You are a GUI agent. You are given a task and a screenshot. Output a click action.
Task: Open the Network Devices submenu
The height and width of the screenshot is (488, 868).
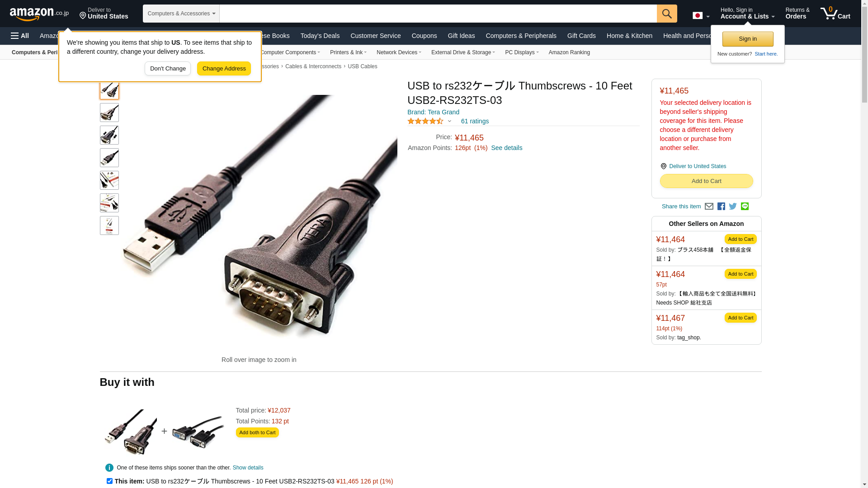pyautogui.click(x=399, y=52)
